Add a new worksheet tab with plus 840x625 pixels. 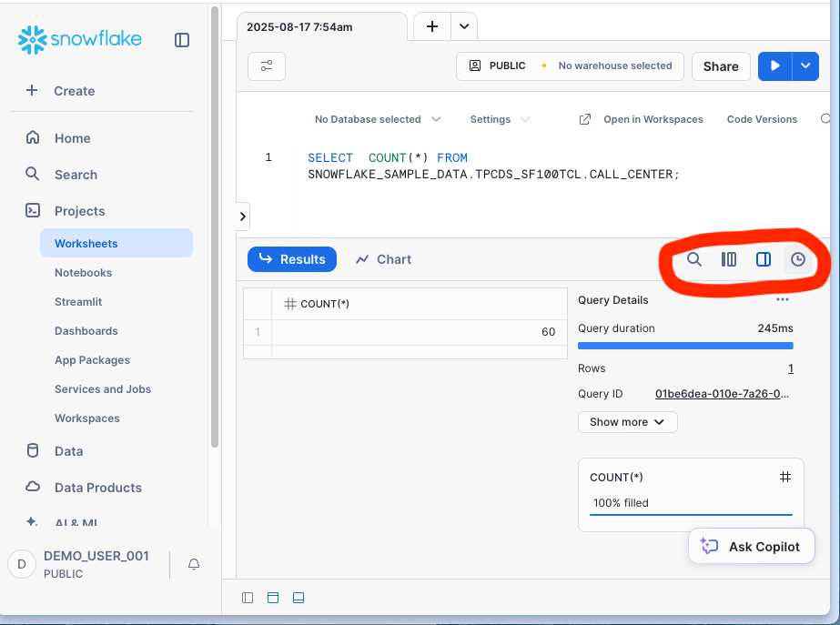point(432,26)
